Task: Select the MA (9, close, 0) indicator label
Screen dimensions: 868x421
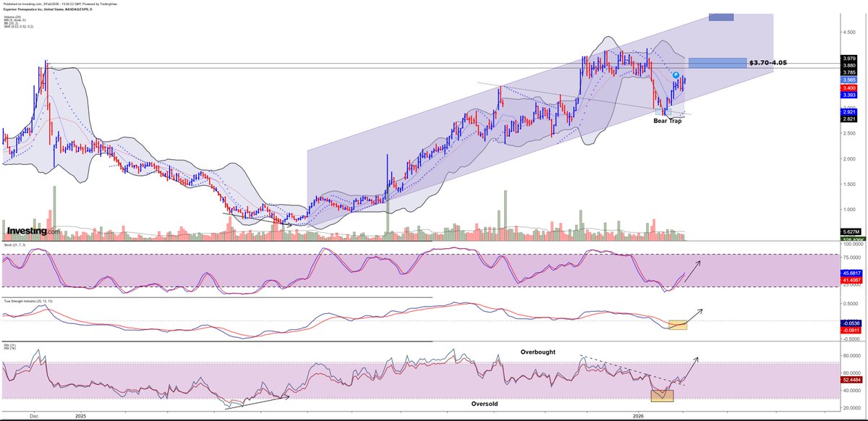Action: (x=14, y=20)
